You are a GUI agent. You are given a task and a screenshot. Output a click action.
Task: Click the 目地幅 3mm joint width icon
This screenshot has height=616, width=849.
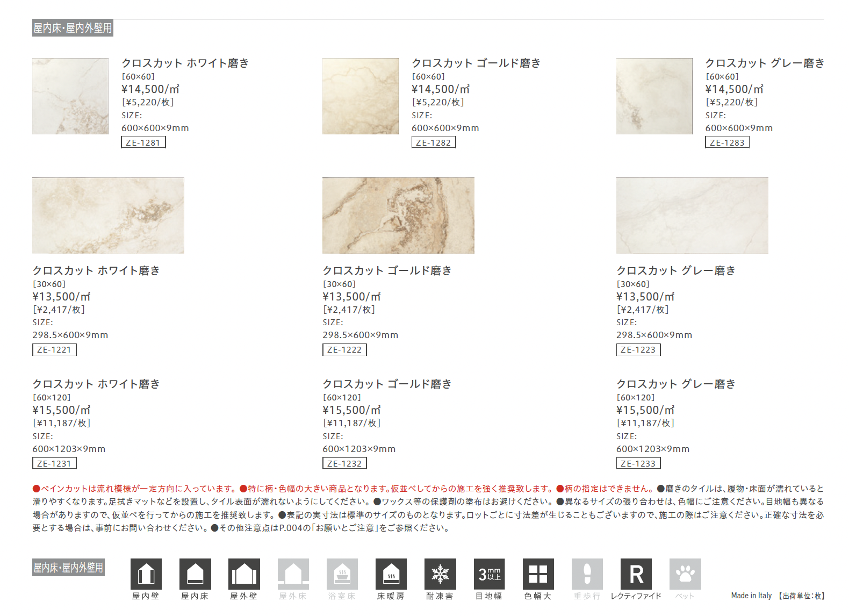point(489,574)
